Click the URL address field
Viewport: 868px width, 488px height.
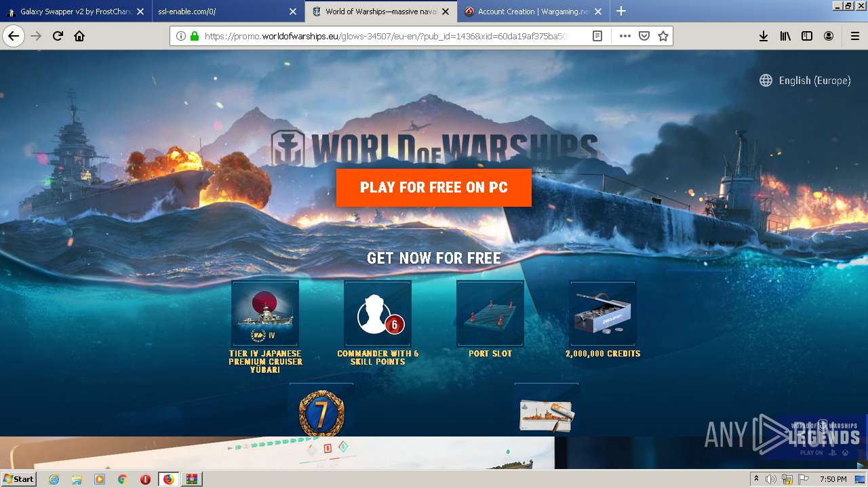point(387,36)
